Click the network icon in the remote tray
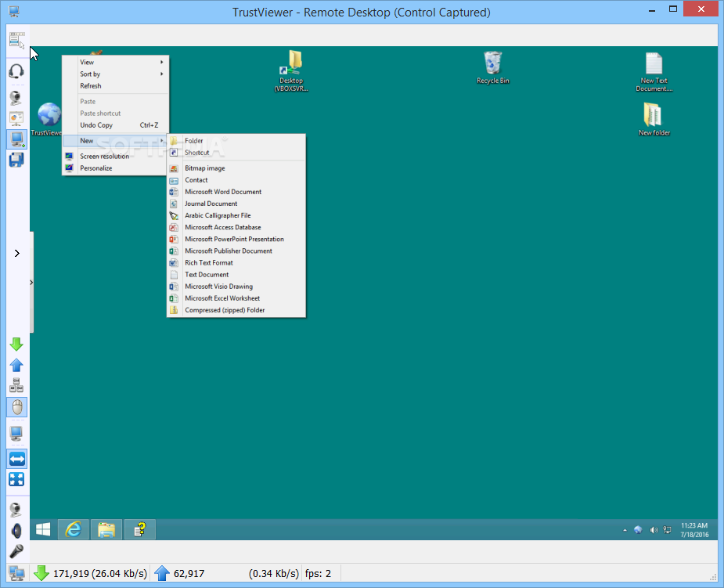Screen dimensions: 724x588 [667, 530]
